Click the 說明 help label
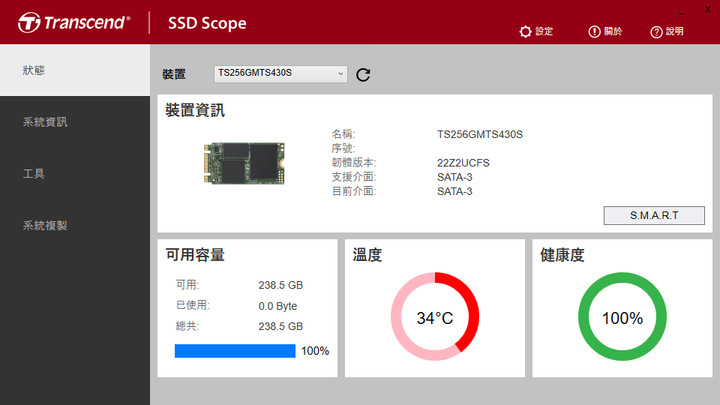 click(675, 31)
